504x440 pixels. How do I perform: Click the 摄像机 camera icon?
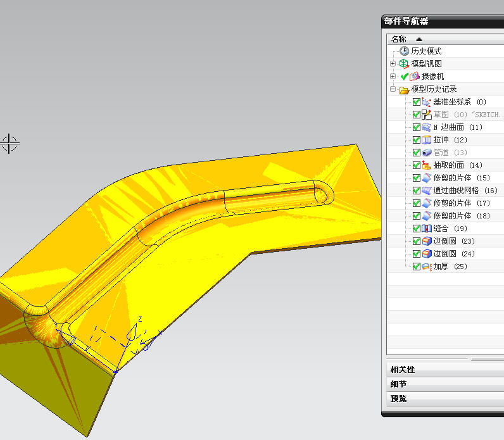click(x=415, y=76)
